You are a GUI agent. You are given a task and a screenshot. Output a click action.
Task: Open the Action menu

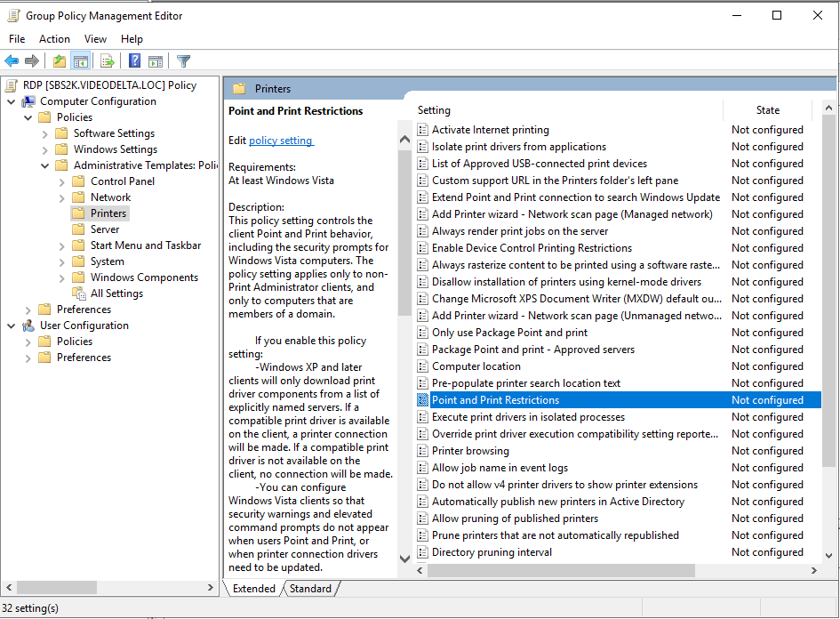coord(54,39)
